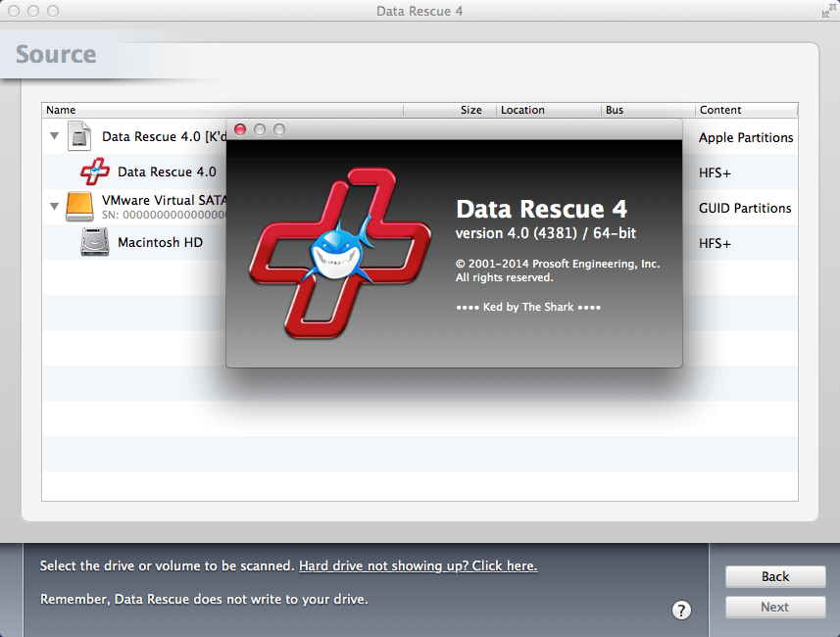Click the version 4.0 (4381) / 64-bit text
The image size is (840, 637).
pos(545,233)
